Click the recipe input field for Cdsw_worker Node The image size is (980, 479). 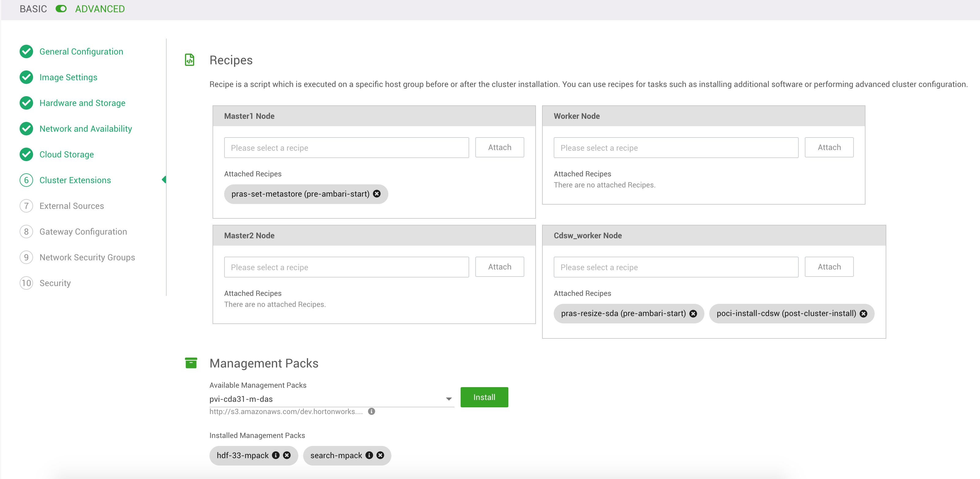tap(675, 267)
